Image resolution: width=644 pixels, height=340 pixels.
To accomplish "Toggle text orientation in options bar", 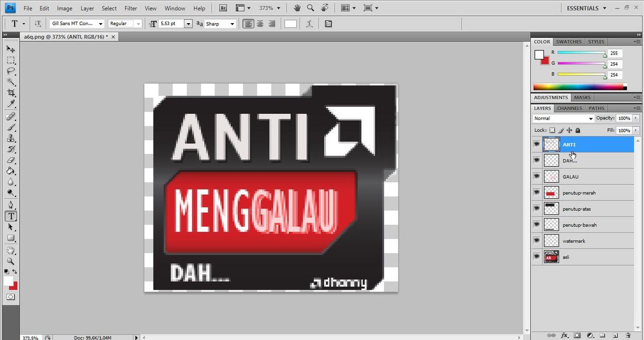I will pyautogui.click(x=38, y=24).
